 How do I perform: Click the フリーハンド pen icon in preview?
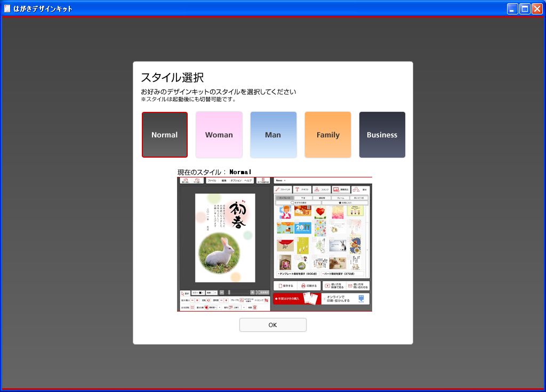pos(283,189)
